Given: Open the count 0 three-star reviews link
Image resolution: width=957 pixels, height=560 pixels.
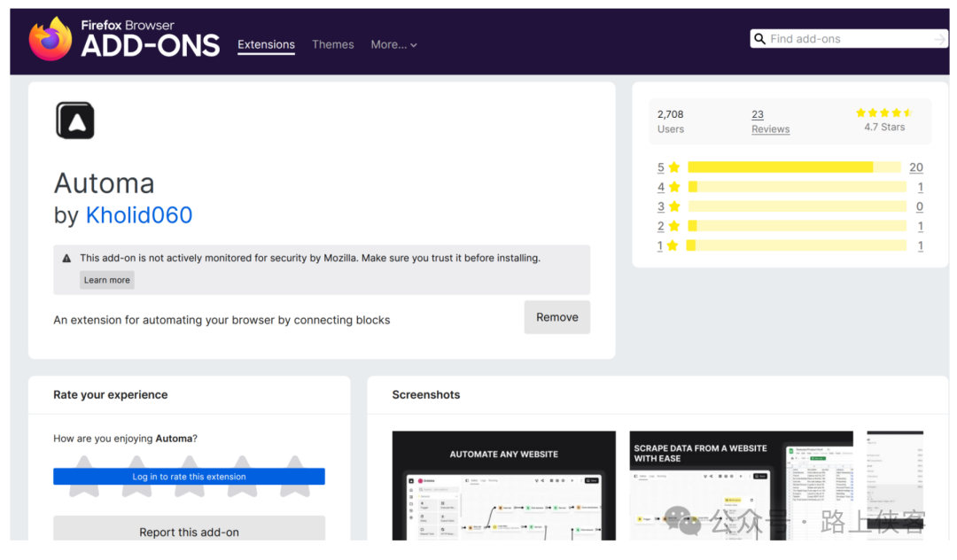Looking at the screenshot, I should click(x=920, y=206).
